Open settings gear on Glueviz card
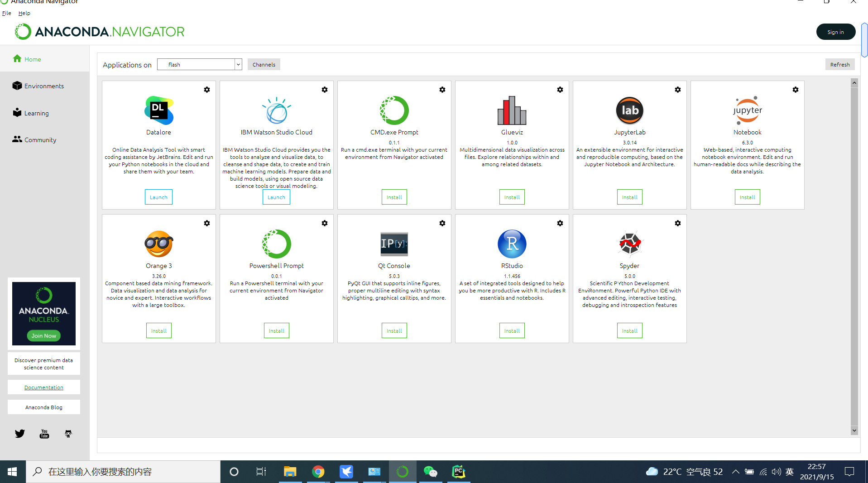Viewport: 868px width, 483px height. point(560,90)
